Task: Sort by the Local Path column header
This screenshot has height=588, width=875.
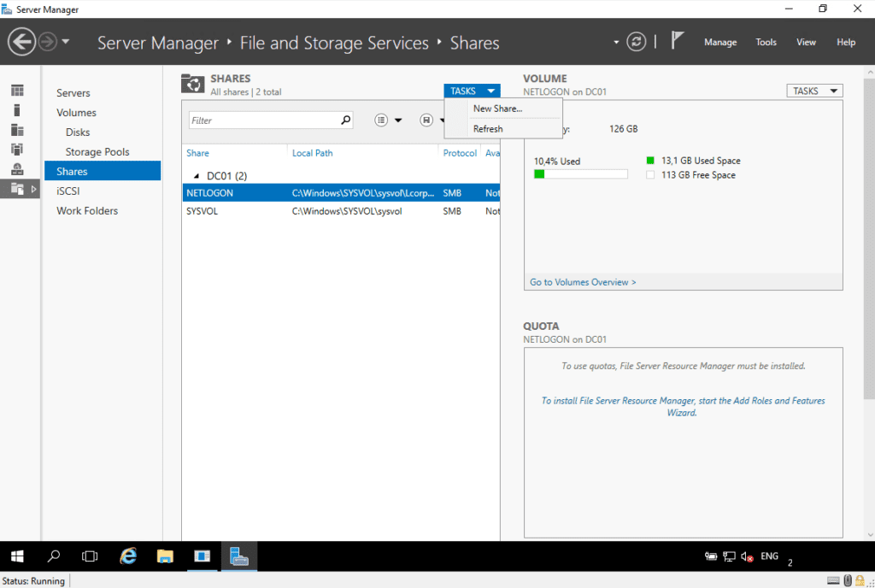Action: pyautogui.click(x=312, y=153)
